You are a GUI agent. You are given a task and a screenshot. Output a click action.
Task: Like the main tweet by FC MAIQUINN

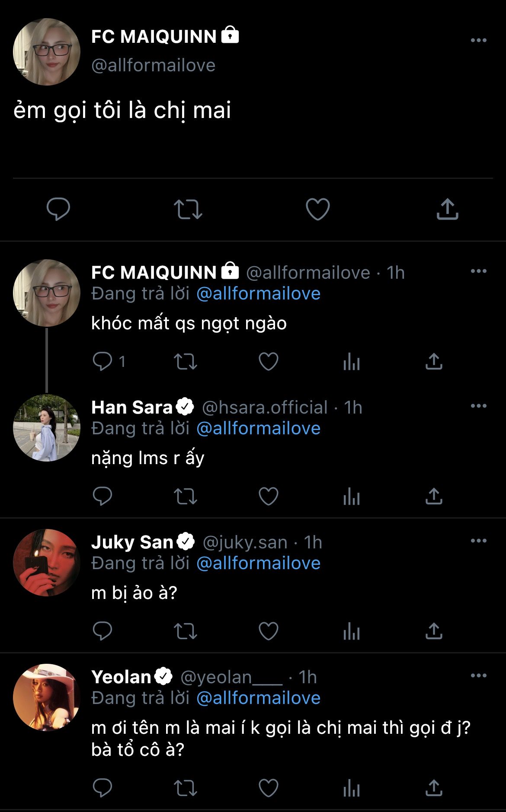pyautogui.click(x=318, y=209)
